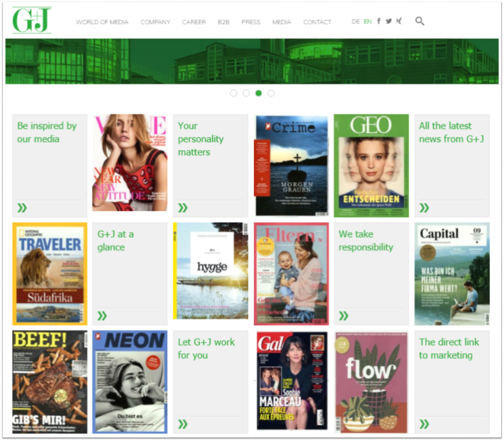Viewport: 504px width, 441px height.
Task: Select the second carousel slide dot
Action: (x=246, y=93)
